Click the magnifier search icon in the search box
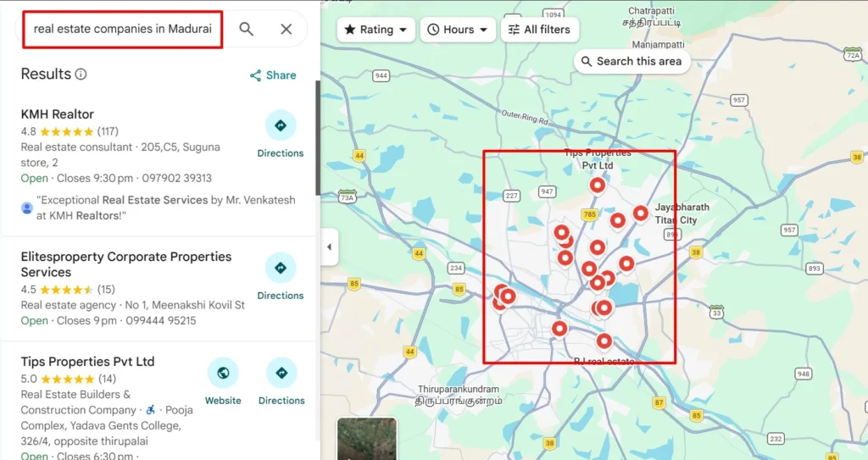 click(247, 29)
